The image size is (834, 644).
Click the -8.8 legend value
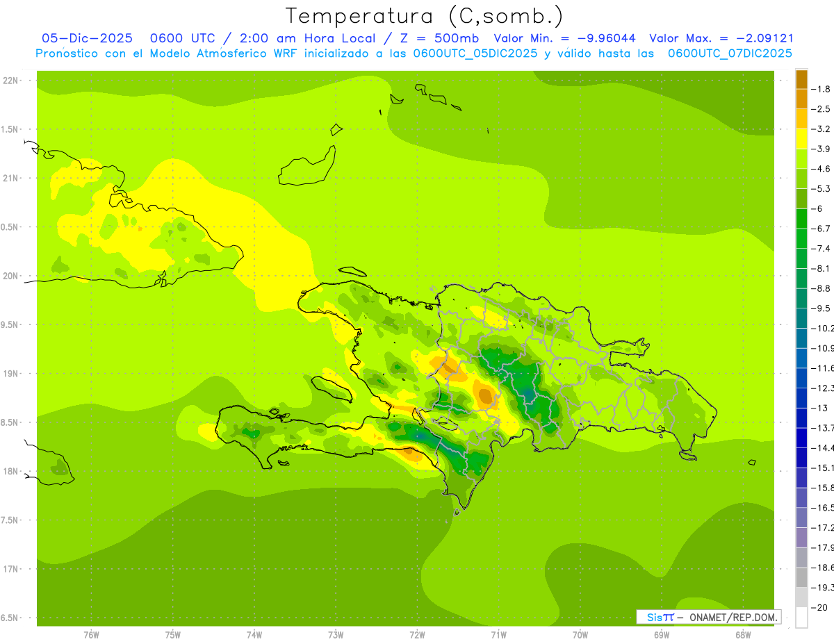click(821, 288)
